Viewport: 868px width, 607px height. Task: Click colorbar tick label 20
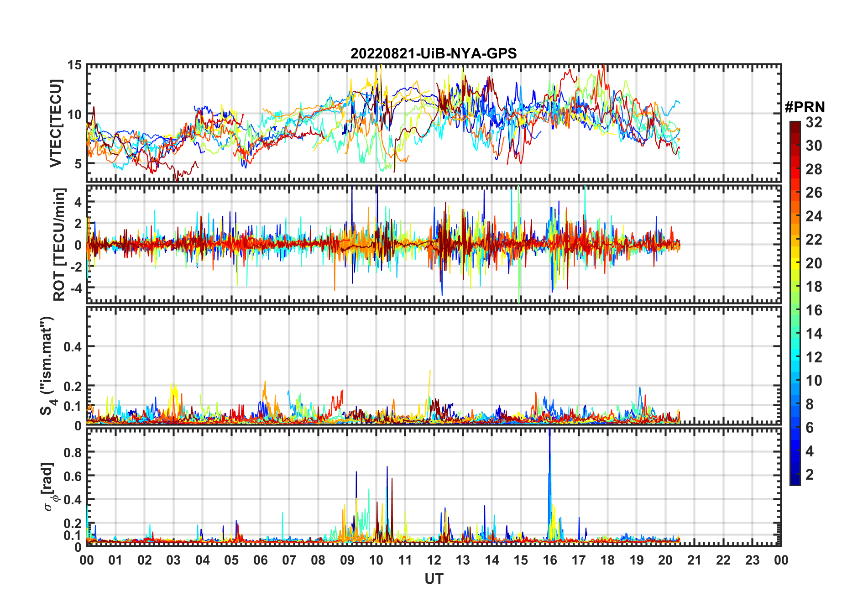(x=814, y=263)
